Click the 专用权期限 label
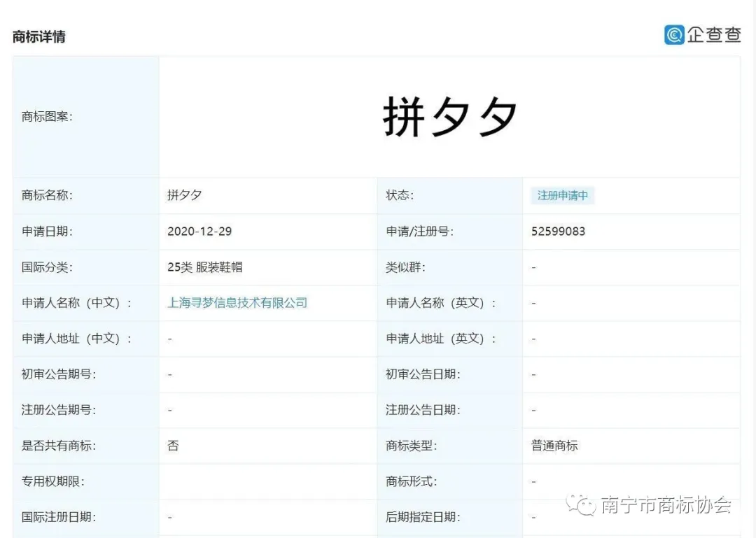The image size is (756, 538). click(53, 481)
